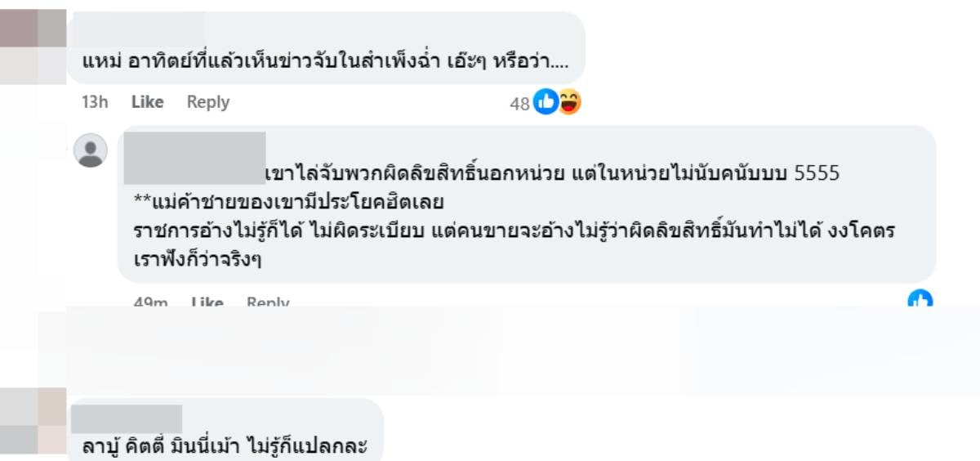980x461 pixels.
Task: Open the blurred avatar beside the ลาบู้ comment
Action: (x=33, y=421)
